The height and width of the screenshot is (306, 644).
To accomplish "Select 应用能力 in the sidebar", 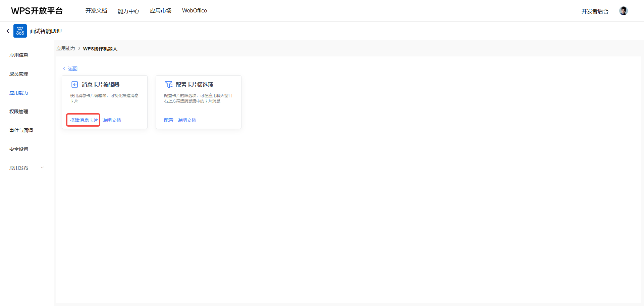I will pyautogui.click(x=19, y=93).
